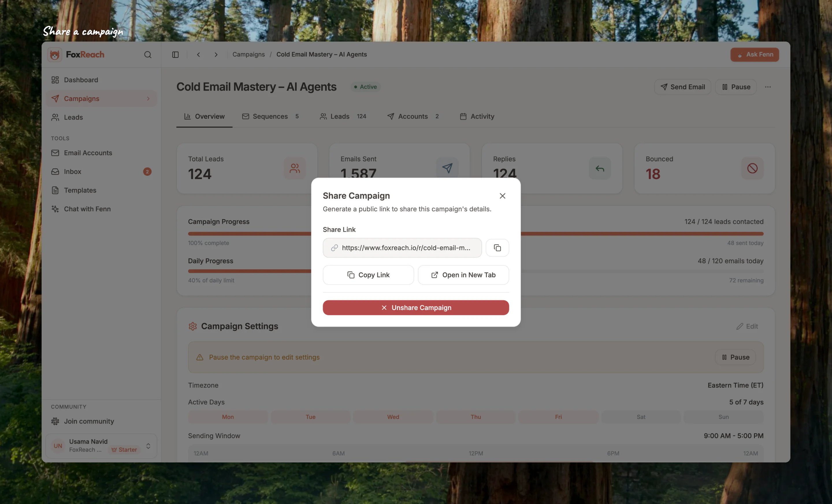The width and height of the screenshot is (832, 504).
Task: Switch to the Overview tab
Action: [x=204, y=116]
